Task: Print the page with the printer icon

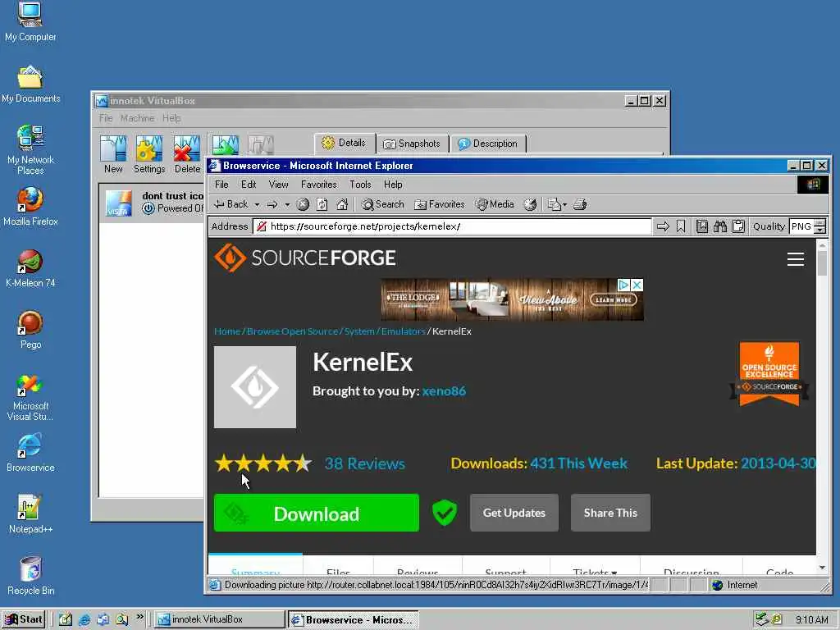Action: (580, 204)
